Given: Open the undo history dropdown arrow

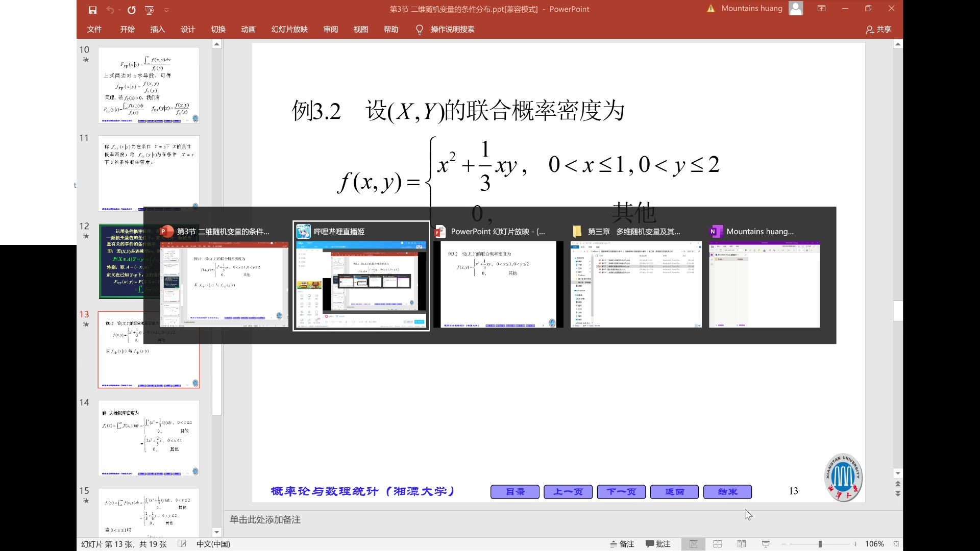Looking at the screenshot, I should point(120,10).
